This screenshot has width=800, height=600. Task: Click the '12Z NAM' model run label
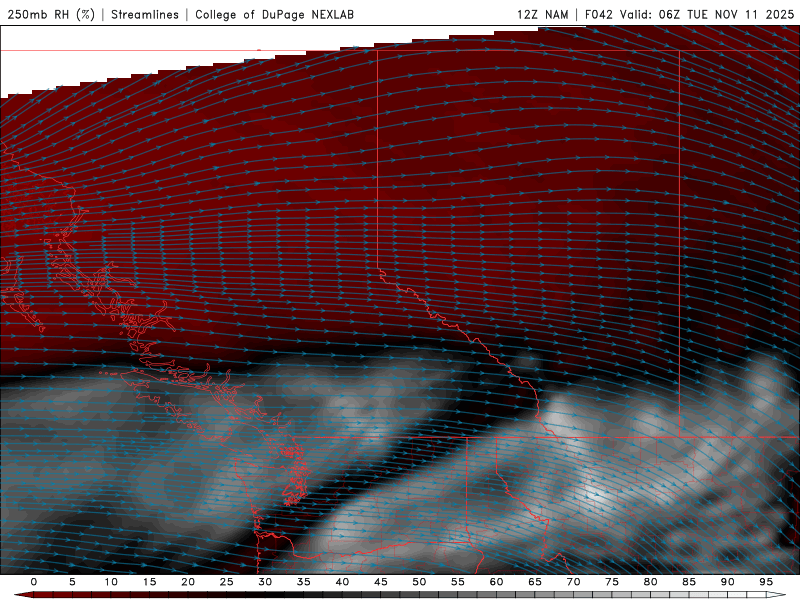542,14
